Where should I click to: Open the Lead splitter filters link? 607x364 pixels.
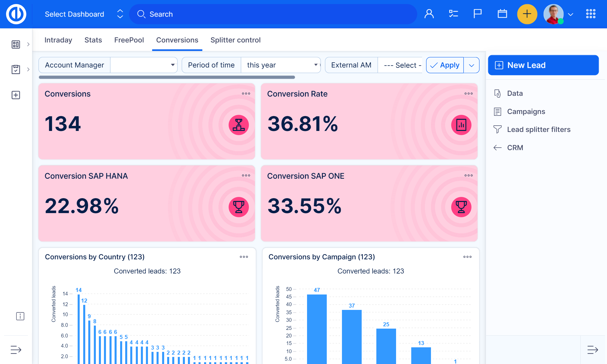[539, 130]
